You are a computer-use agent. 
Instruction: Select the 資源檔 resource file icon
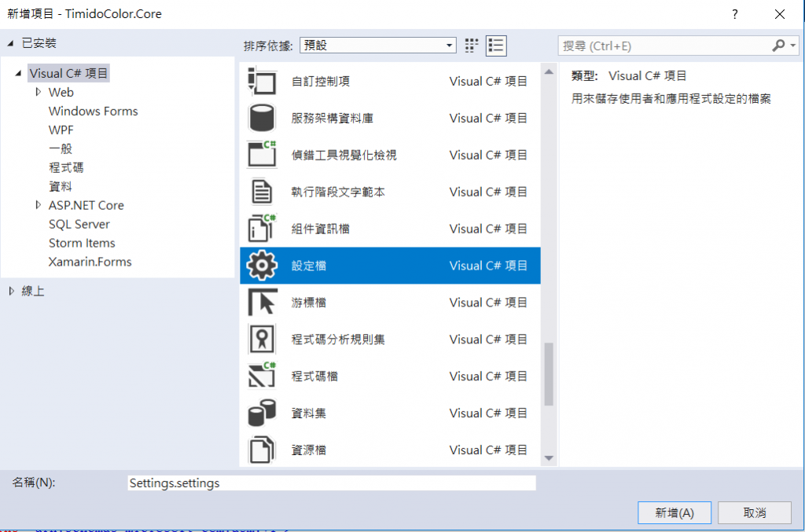[263, 449]
